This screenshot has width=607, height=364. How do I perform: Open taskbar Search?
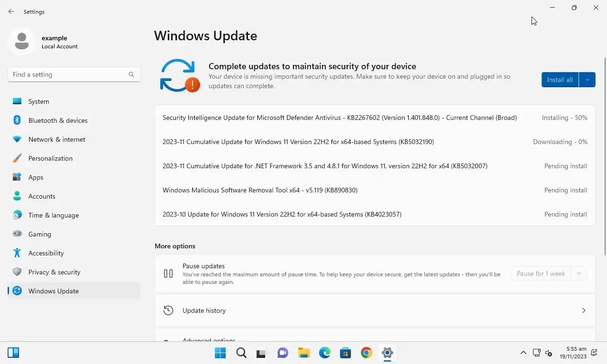point(241,353)
